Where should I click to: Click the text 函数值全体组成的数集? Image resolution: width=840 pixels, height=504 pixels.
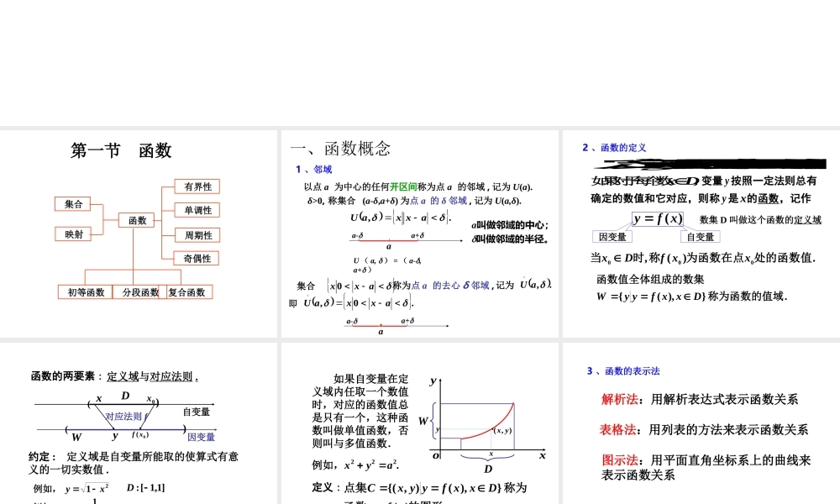click(650, 279)
